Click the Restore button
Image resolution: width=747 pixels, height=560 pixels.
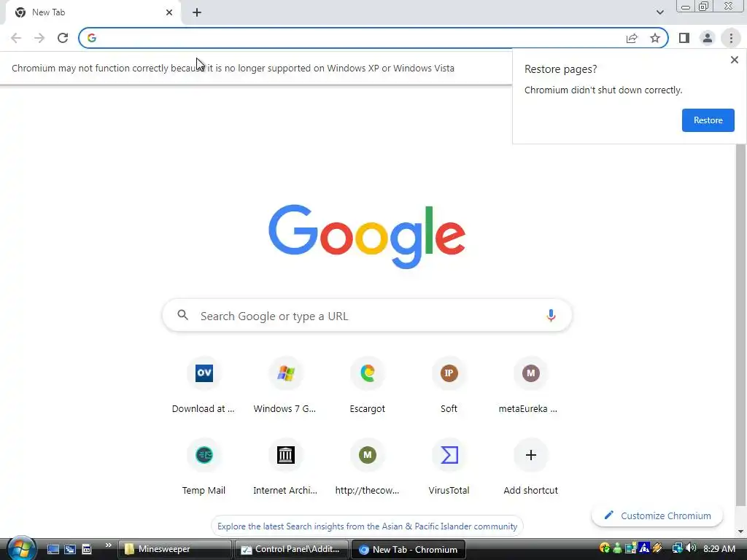(708, 120)
